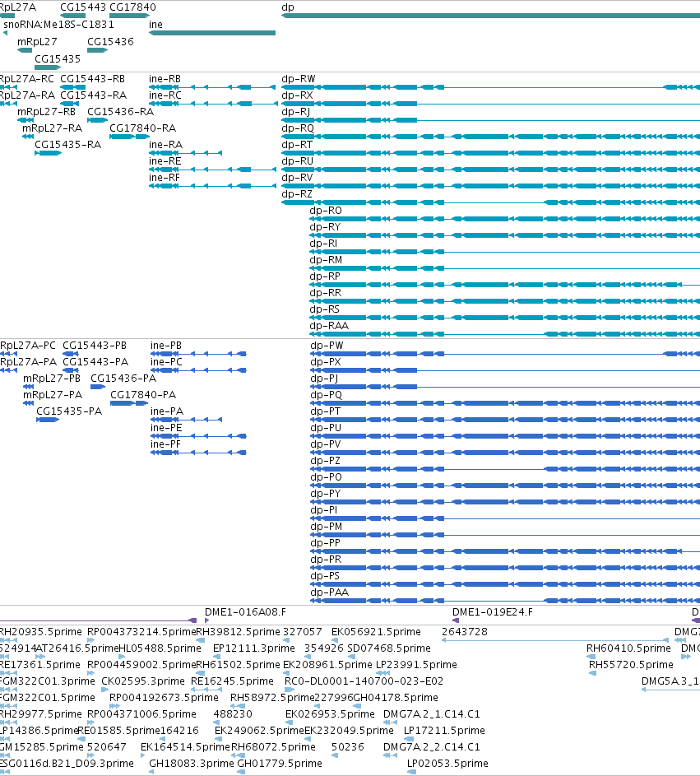
Task: Click protein mRpL27-PB
Action: 28,387
